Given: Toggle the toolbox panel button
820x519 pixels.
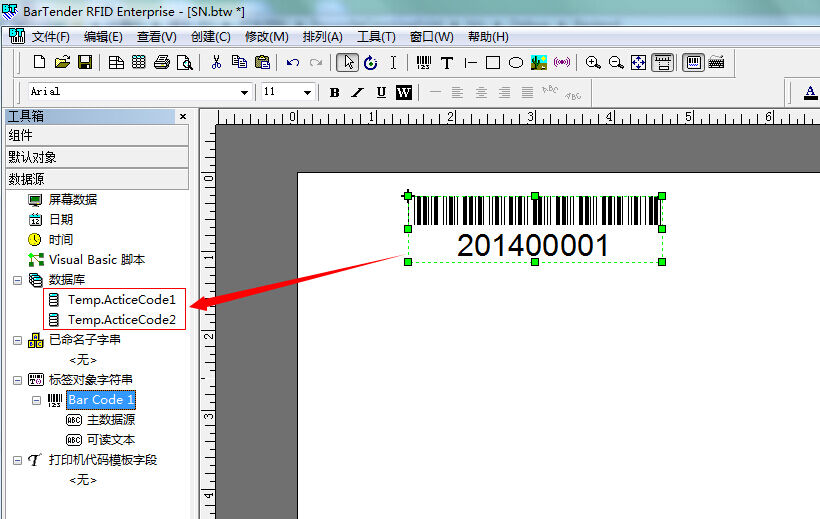Looking at the screenshot, I should (693, 62).
